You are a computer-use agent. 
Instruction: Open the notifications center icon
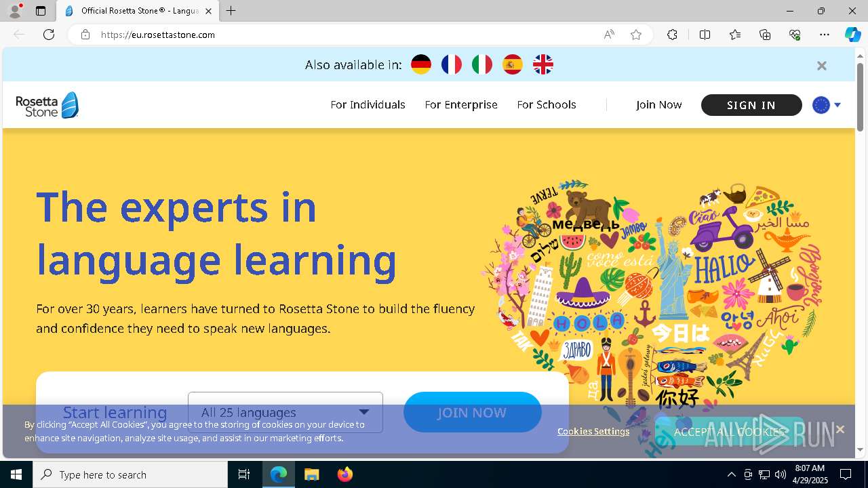[x=846, y=474]
